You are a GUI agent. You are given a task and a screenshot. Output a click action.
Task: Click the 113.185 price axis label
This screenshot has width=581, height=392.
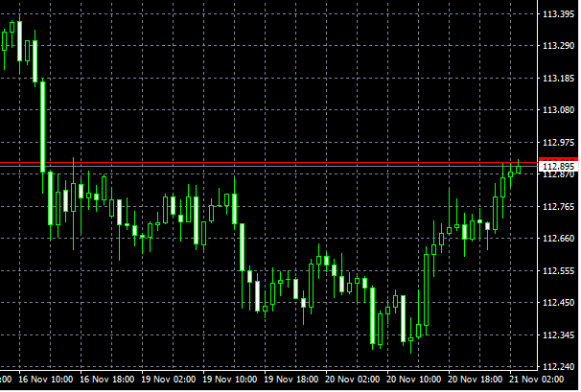click(558, 79)
